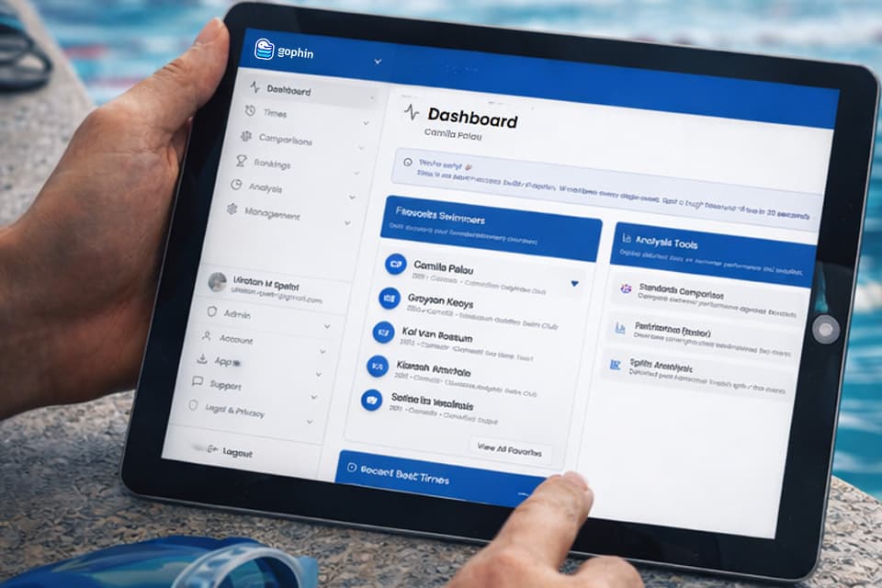The image size is (882, 588).
Task: Click the shield icon beside Admin
Action: tap(212, 312)
